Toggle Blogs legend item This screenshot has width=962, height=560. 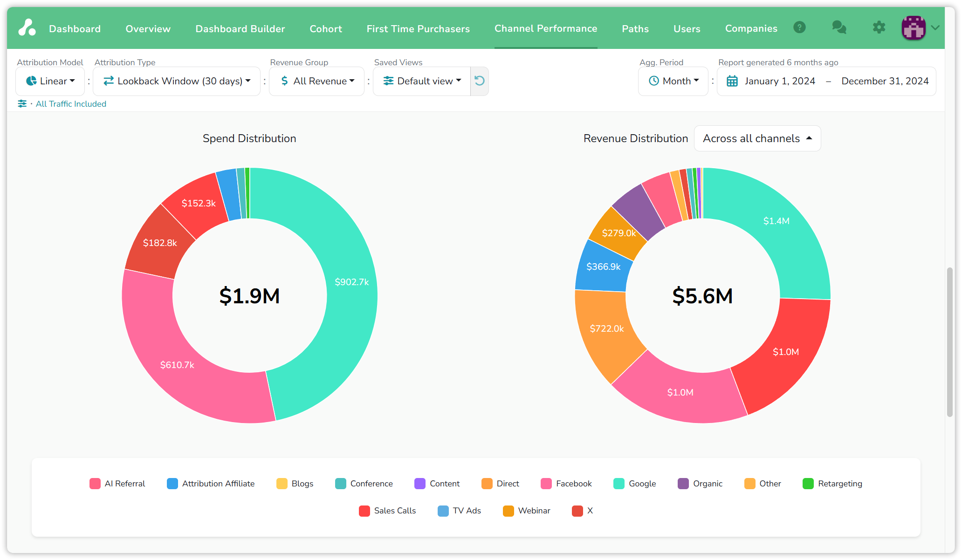(295, 484)
